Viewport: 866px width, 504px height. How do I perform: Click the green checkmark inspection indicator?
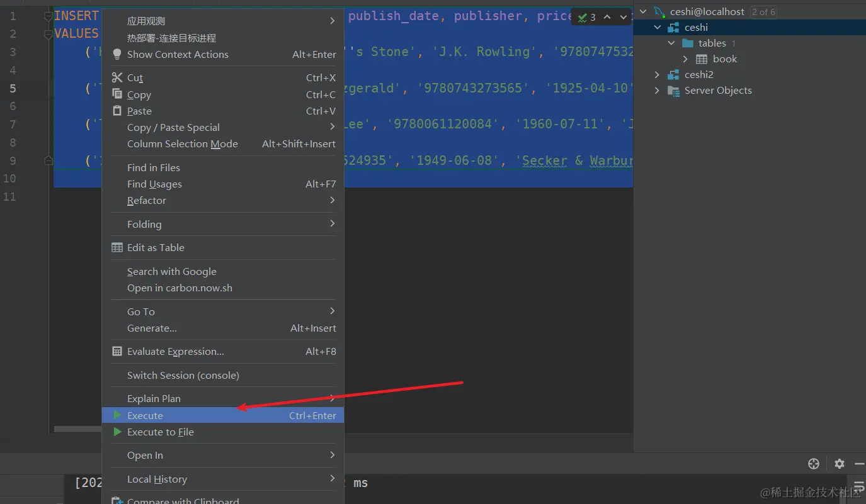[583, 18]
